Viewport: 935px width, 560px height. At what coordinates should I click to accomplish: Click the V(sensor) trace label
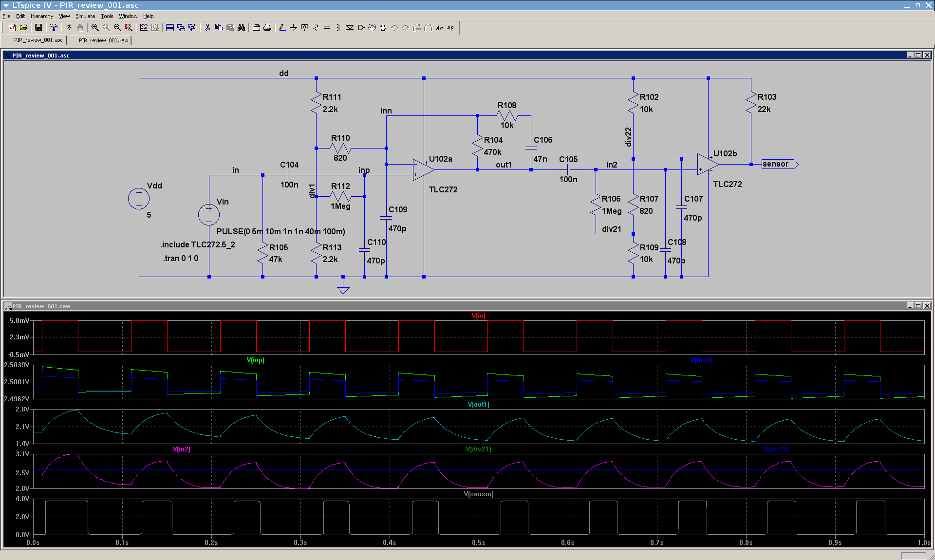pos(478,494)
